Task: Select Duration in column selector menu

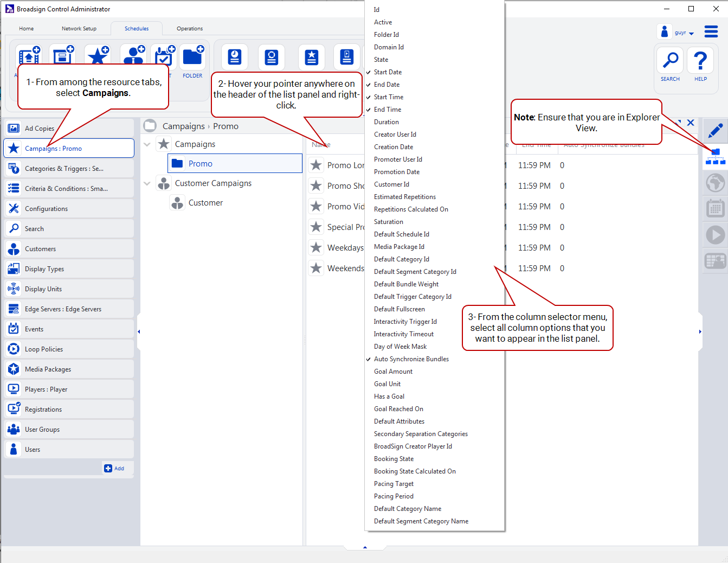Action: click(x=386, y=122)
